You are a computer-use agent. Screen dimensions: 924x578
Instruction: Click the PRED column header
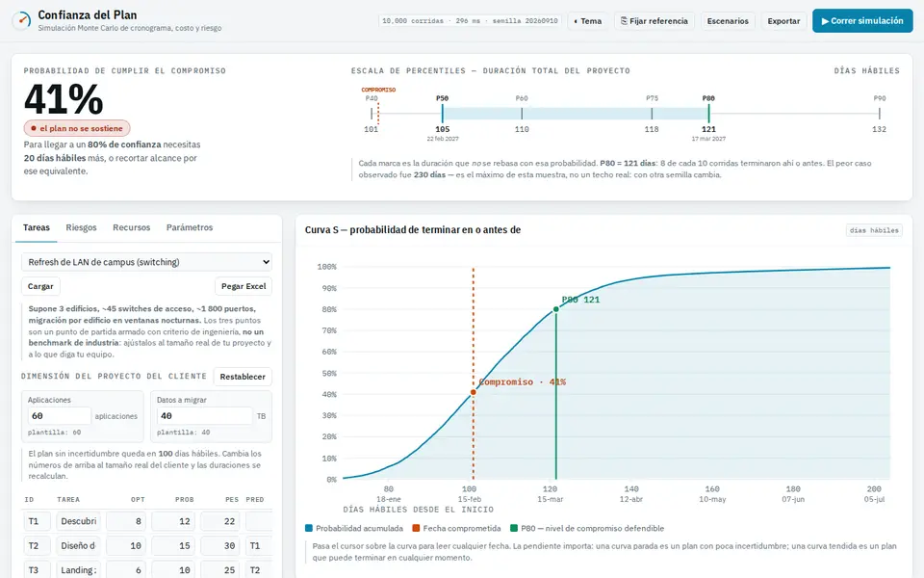click(x=255, y=500)
